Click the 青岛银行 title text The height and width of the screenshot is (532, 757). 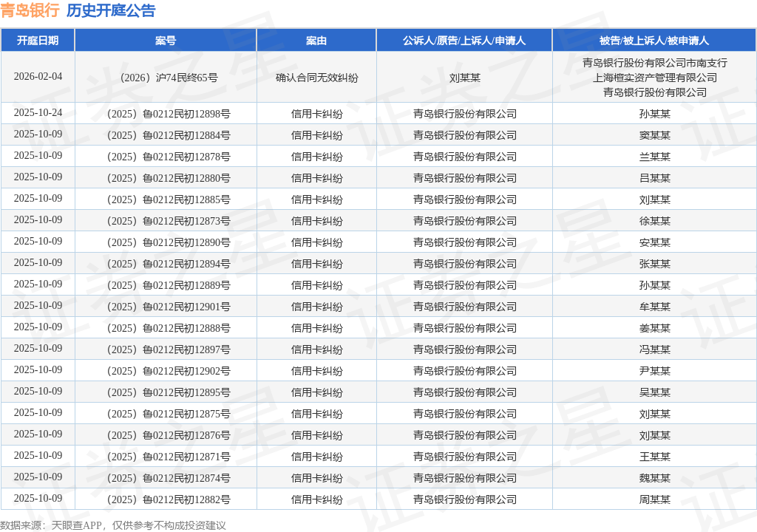coord(30,10)
